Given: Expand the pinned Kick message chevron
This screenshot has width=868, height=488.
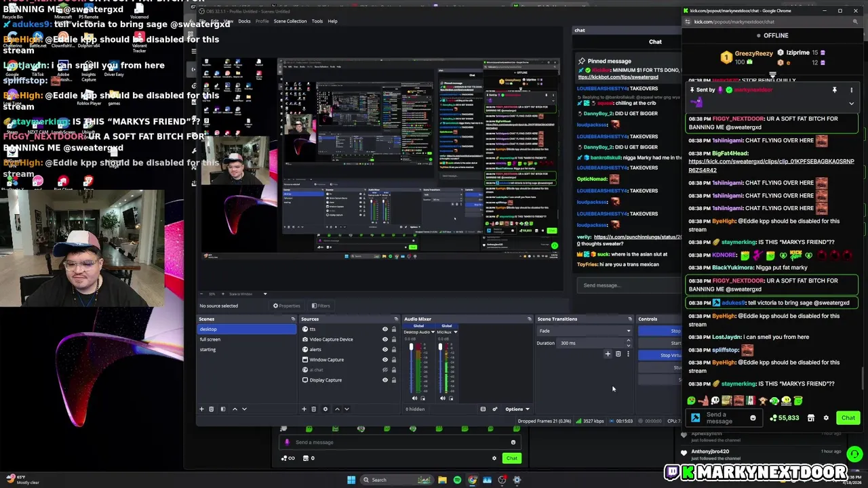Looking at the screenshot, I should (852, 104).
